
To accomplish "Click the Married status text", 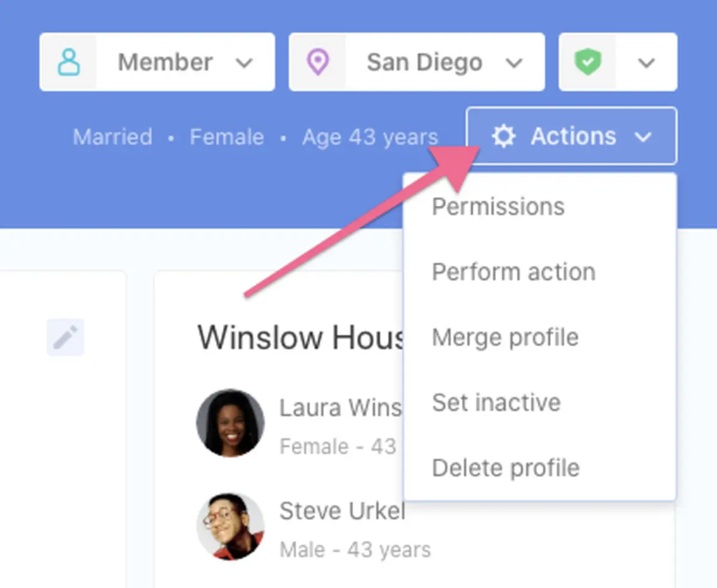I will tap(112, 137).
